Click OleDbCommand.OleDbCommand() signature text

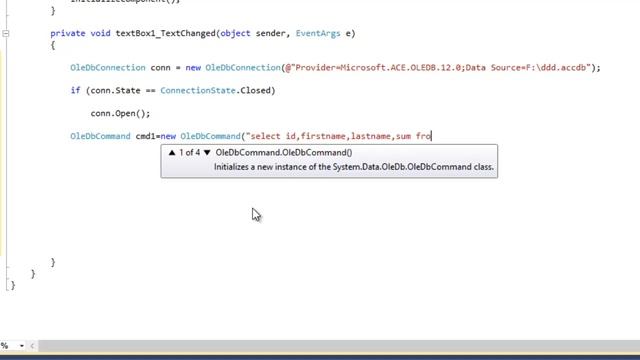(284, 153)
